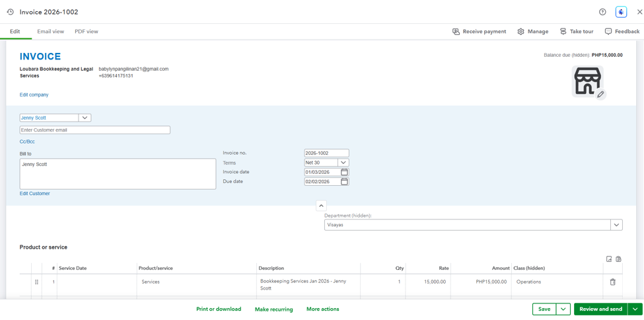The width and height of the screenshot is (644, 320).
Task: Click the add-lines icon above the table
Action: 609,259
